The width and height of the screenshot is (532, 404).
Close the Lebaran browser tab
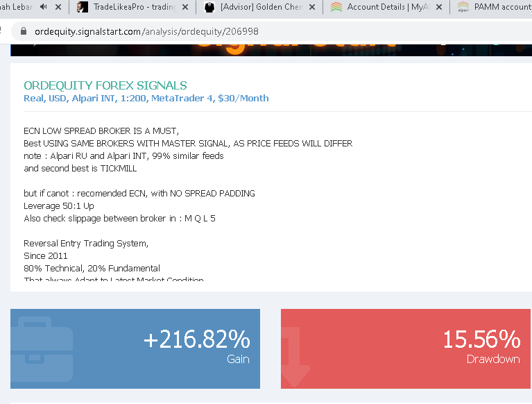(x=58, y=7)
